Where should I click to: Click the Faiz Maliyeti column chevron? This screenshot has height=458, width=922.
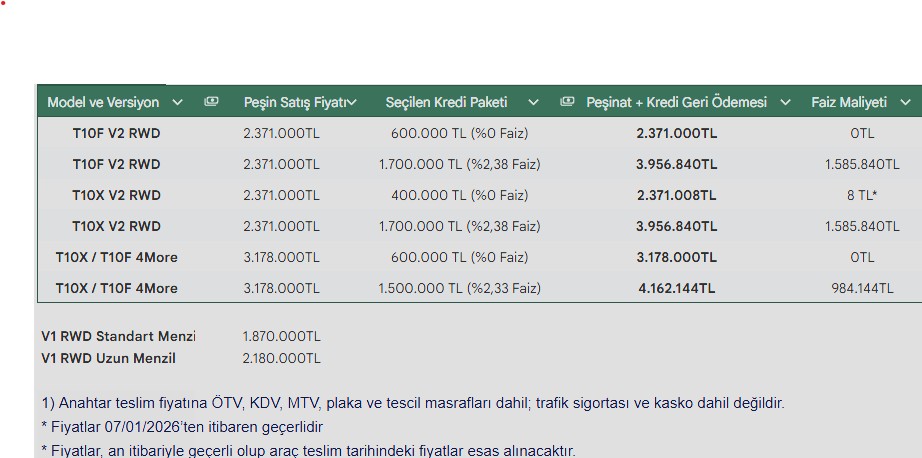click(x=905, y=102)
